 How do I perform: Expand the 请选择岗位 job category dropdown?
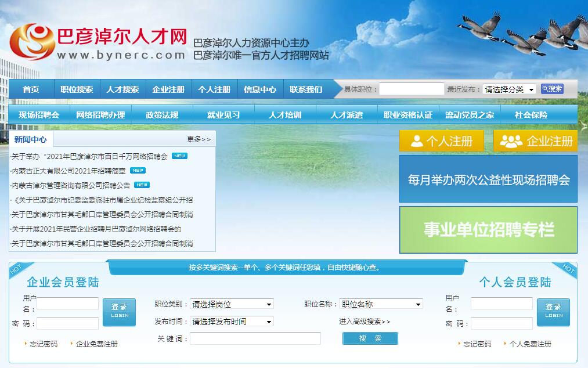[x=232, y=304]
